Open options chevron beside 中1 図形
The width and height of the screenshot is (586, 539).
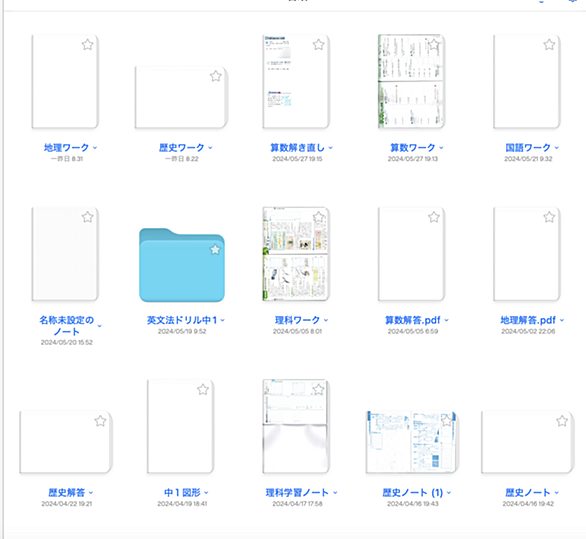(x=207, y=493)
